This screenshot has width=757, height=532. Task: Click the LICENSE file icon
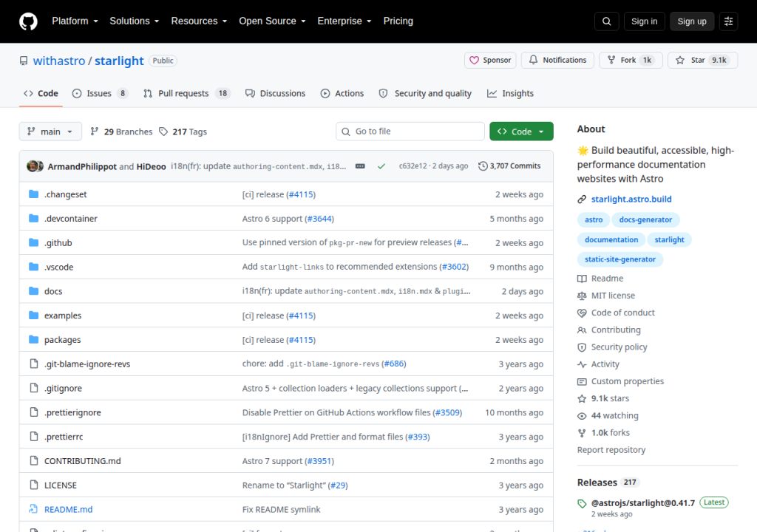pyautogui.click(x=34, y=485)
